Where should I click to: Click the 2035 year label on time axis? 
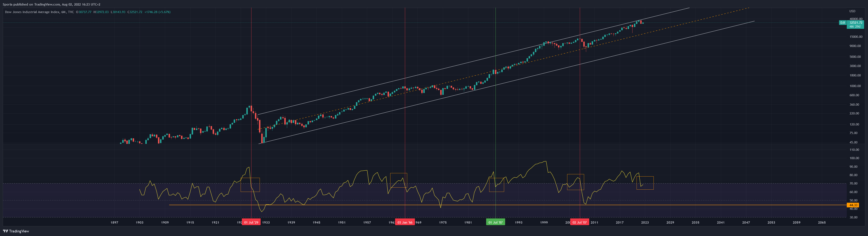pos(696,223)
